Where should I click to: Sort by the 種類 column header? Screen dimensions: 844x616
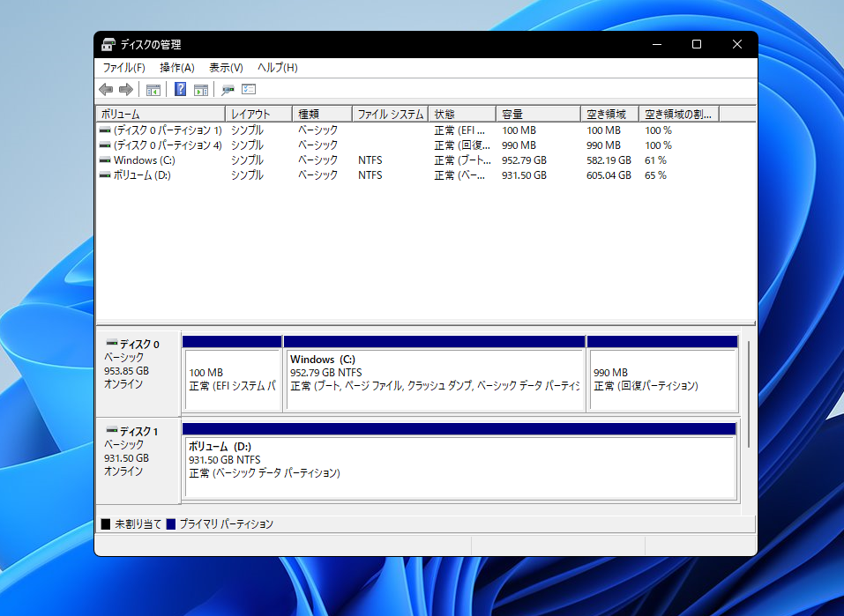(x=322, y=114)
